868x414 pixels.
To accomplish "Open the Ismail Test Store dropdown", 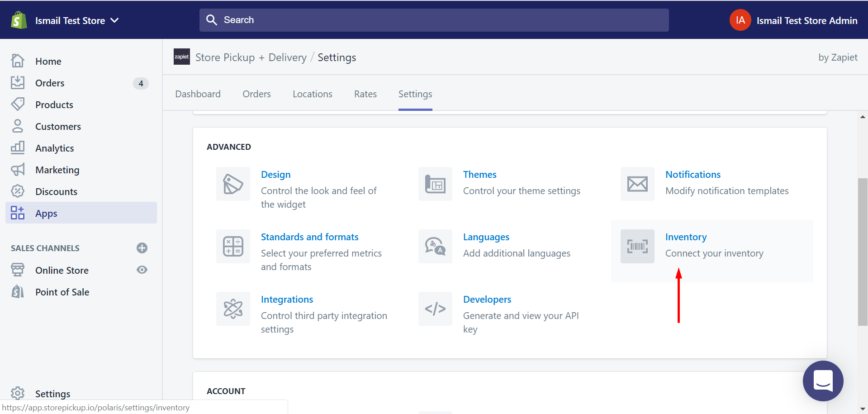I will [77, 20].
